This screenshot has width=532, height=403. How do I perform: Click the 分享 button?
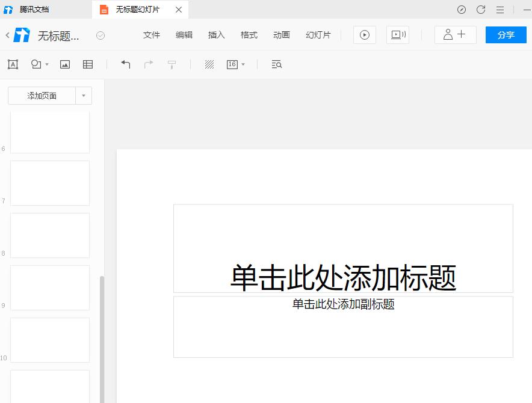point(506,35)
